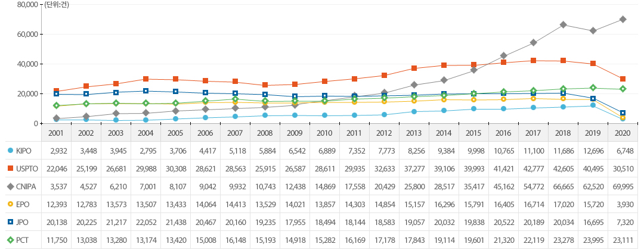This screenshot has width=644, height=250.
Task: Click the 2001 year column header
Action: click(57, 135)
